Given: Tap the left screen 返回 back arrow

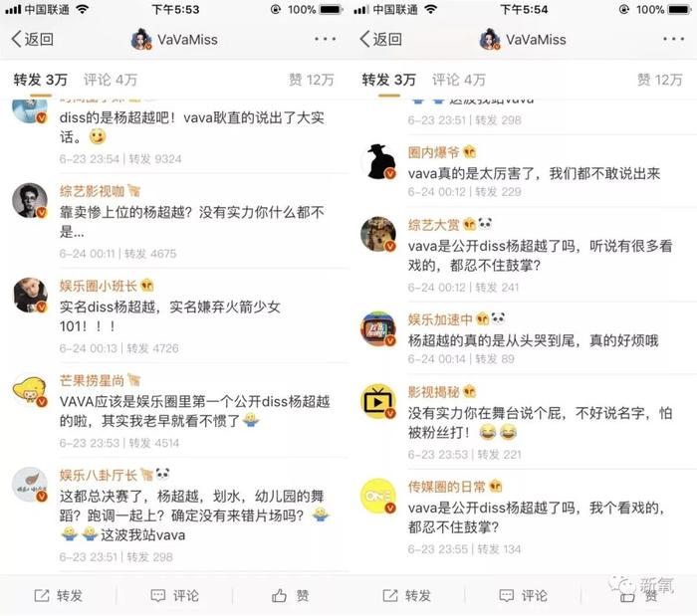Looking at the screenshot, I should pos(17,39).
